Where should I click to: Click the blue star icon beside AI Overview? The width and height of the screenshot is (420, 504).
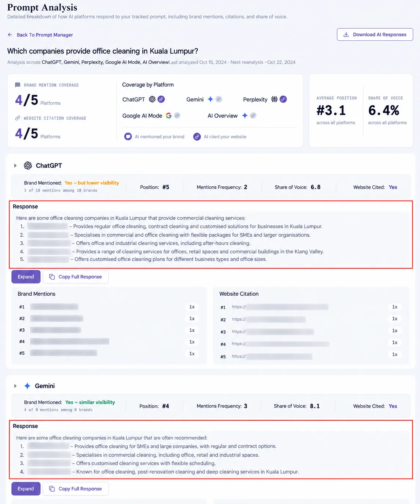point(245,116)
